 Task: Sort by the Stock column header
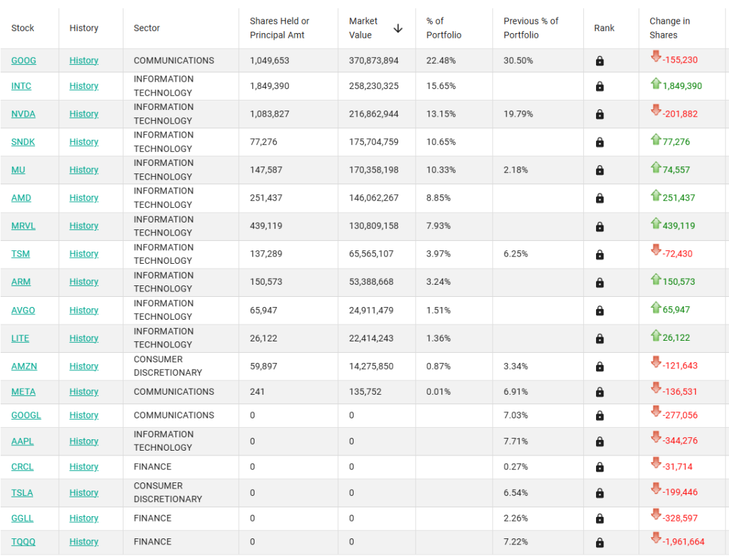coord(22,28)
